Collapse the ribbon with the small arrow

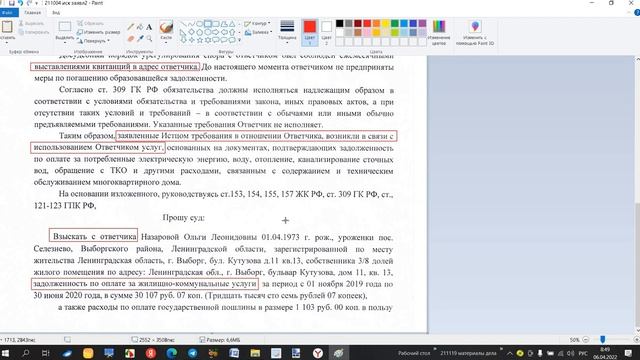[629, 13]
